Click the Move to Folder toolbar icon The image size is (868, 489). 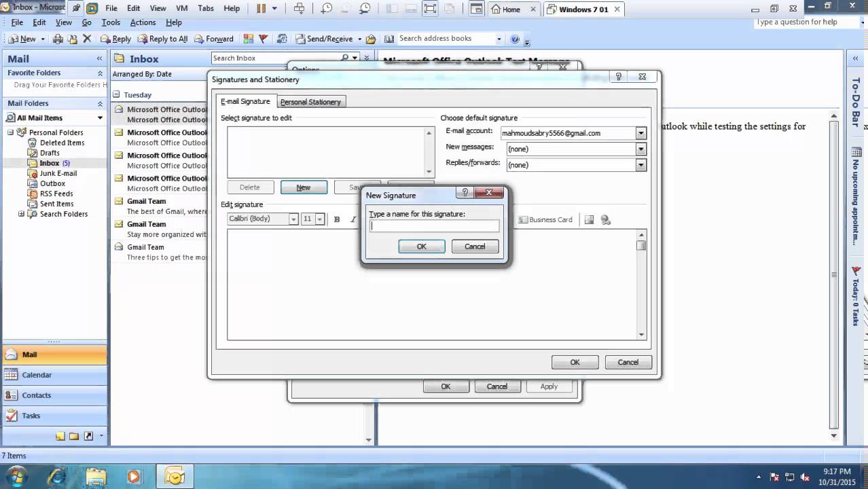coord(73,39)
